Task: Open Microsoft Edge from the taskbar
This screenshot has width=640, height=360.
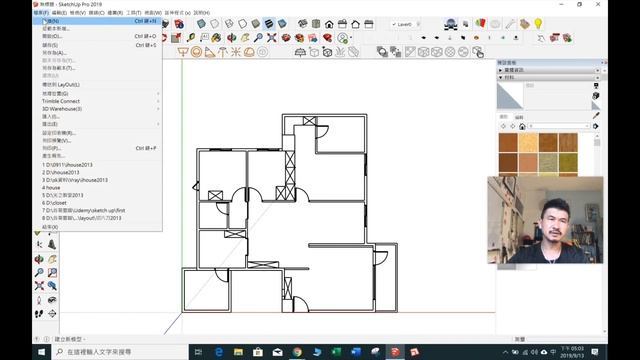Action: (x=219, y=352)
